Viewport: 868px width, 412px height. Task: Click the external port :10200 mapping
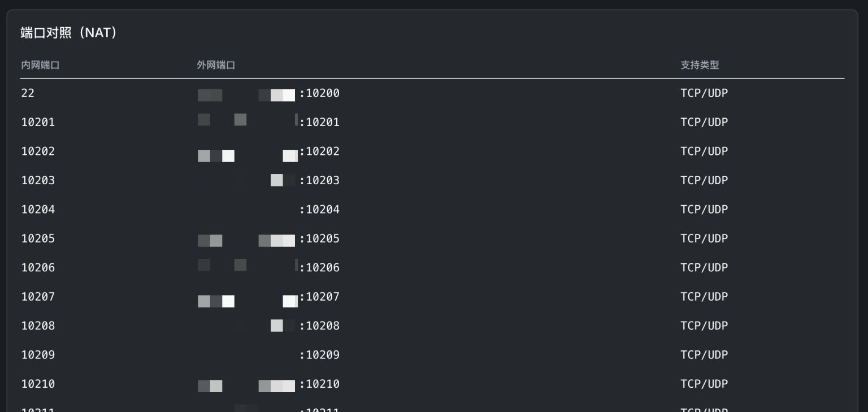[320, 93]
